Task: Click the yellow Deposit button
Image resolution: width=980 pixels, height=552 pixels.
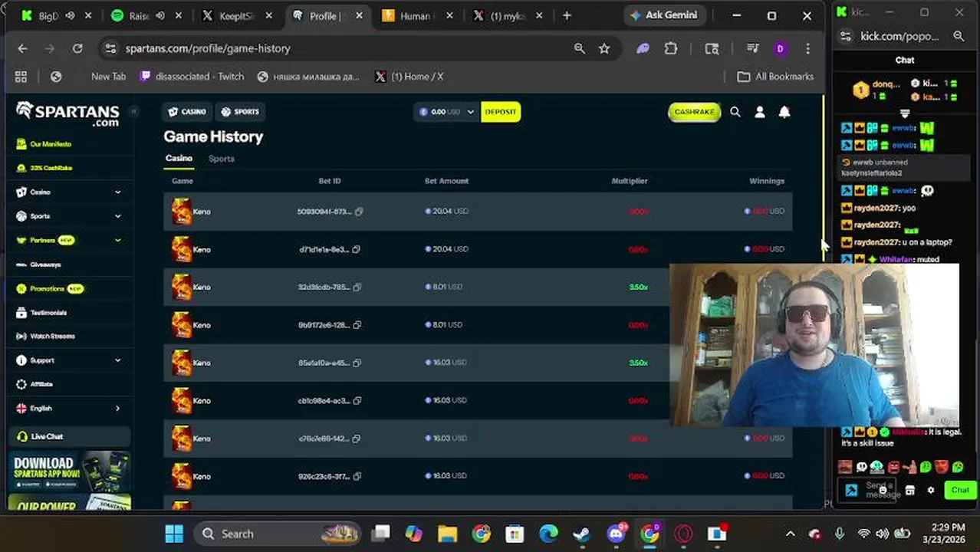Action: [501, 112]
